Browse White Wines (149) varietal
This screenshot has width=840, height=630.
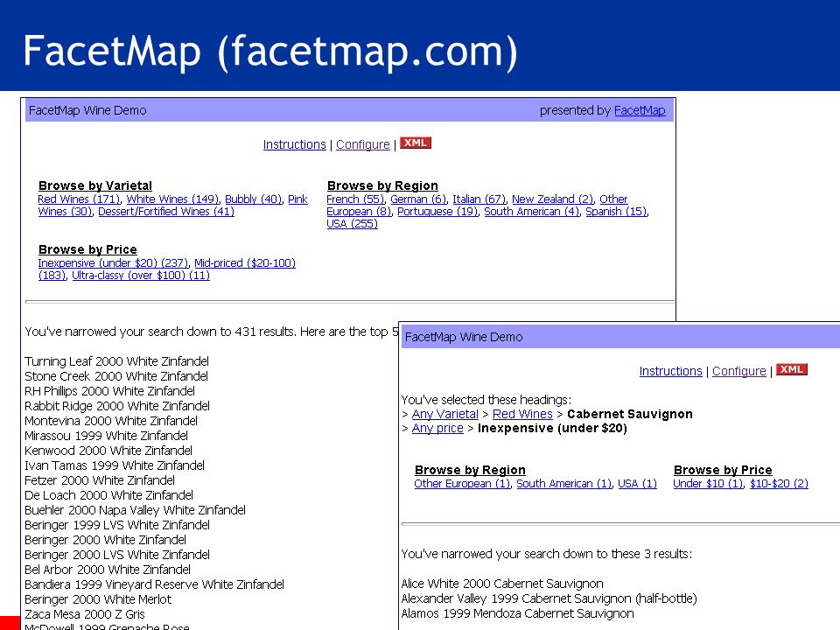pyautogui.click(x=172, y=199)
